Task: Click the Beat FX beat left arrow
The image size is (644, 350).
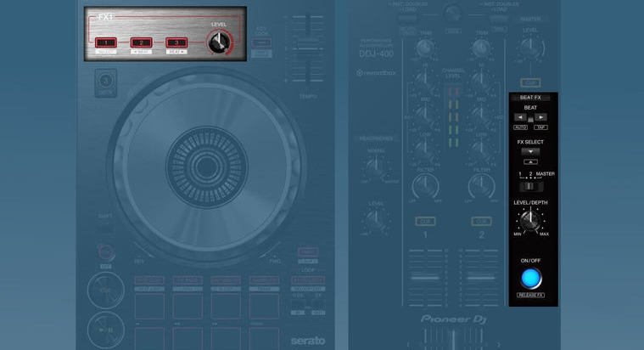Action: click(x=520, y=117)
